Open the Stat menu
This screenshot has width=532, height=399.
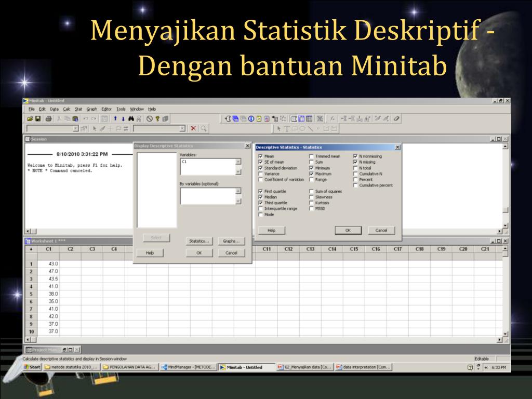click(78, 109)
